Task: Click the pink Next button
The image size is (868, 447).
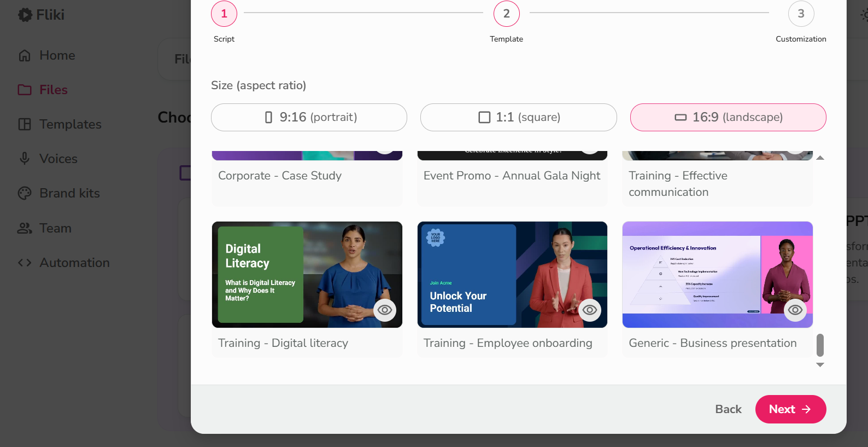Action: (x=790, y=409)
